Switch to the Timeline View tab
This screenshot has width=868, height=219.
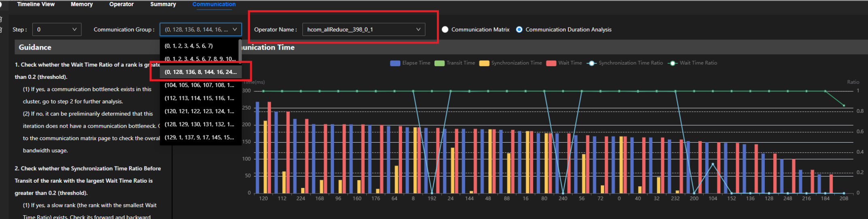[36, 4]
